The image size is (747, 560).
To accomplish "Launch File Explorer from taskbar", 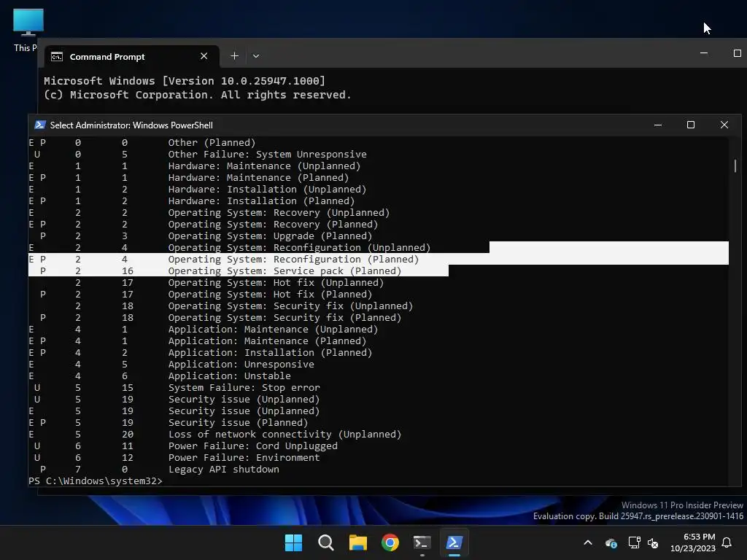I will click(357, 542).
